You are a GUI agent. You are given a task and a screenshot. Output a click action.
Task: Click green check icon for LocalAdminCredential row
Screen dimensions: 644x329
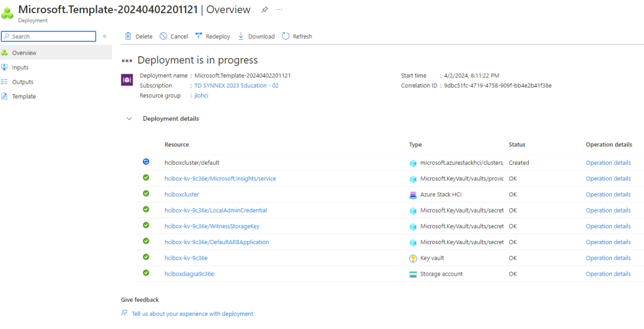pyautogui.click(x=146, y=209)
